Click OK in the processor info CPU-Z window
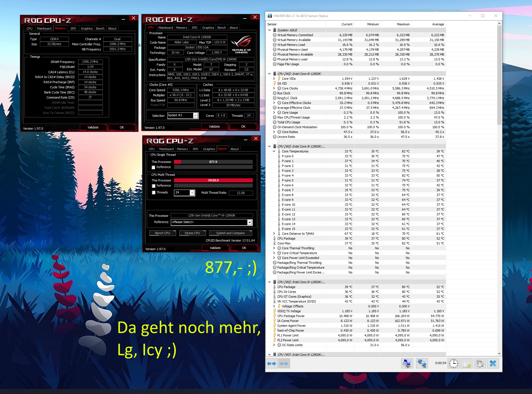532x394 pixels. [x=243, y=126]
